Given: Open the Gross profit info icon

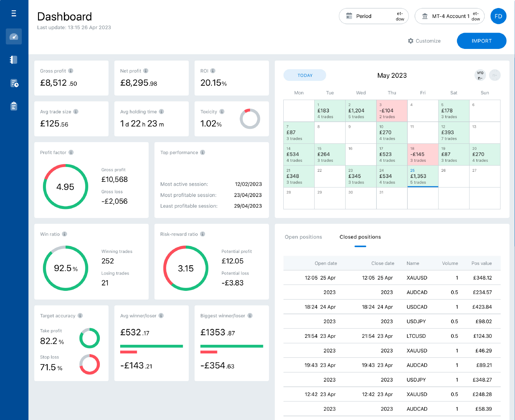Looking at the screenshot, I should 70,71.
